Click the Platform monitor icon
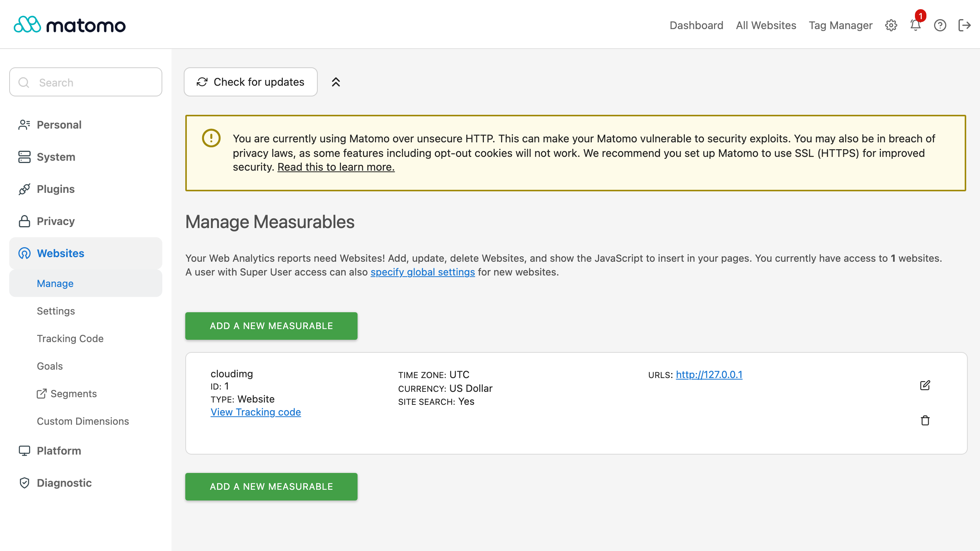The height and width of the screenshot is (551, 980). 24,451
